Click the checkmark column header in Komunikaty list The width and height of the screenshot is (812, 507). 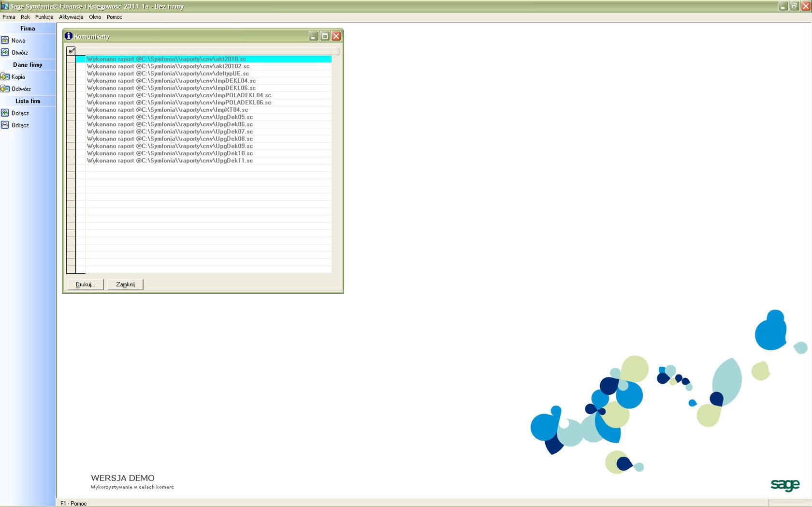point(71,51)
